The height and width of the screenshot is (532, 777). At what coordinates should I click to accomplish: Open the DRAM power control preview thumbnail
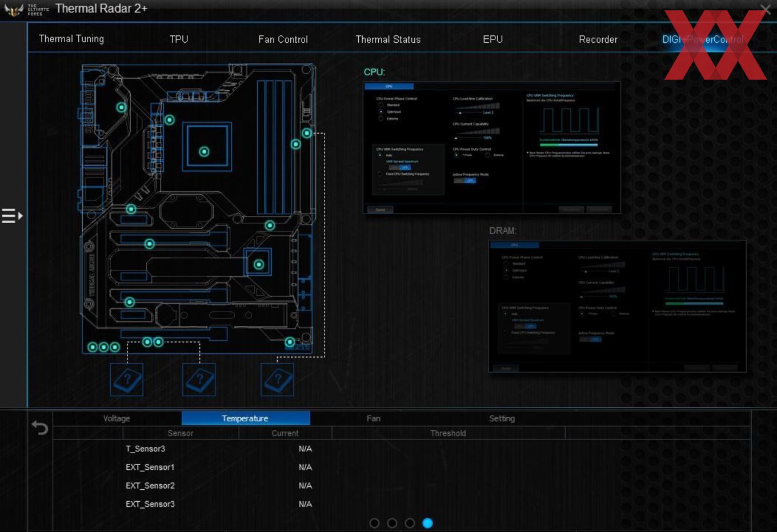pyautogui.click(x=618, y=307)
